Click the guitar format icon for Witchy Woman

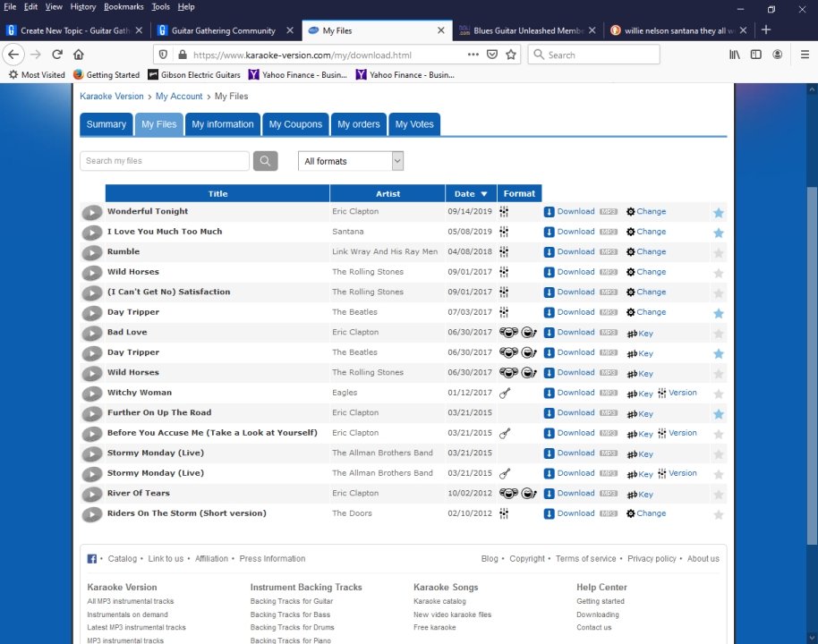tap(505, 394)
